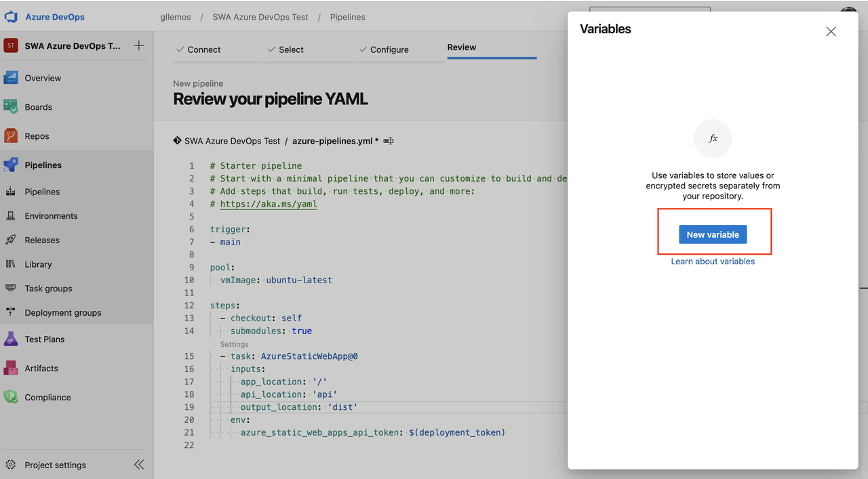Click the SWA Azure DevOps T... project name
868x479 pixels.
(x=73, y=46)
